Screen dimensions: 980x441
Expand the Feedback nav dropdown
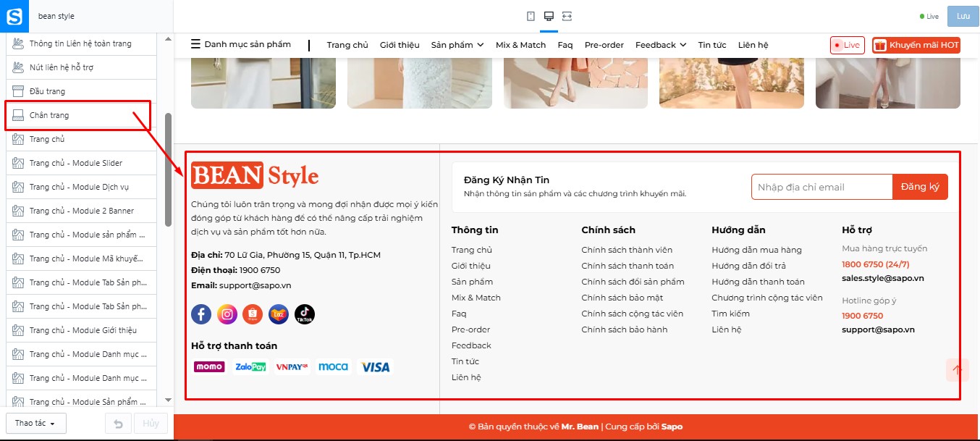(x=661, y=45)
